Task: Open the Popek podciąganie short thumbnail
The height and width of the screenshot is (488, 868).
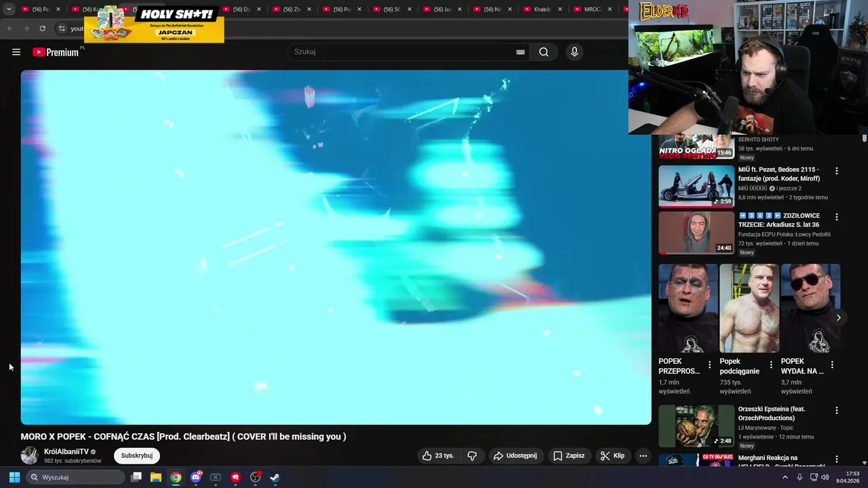Action: [749, 308]
